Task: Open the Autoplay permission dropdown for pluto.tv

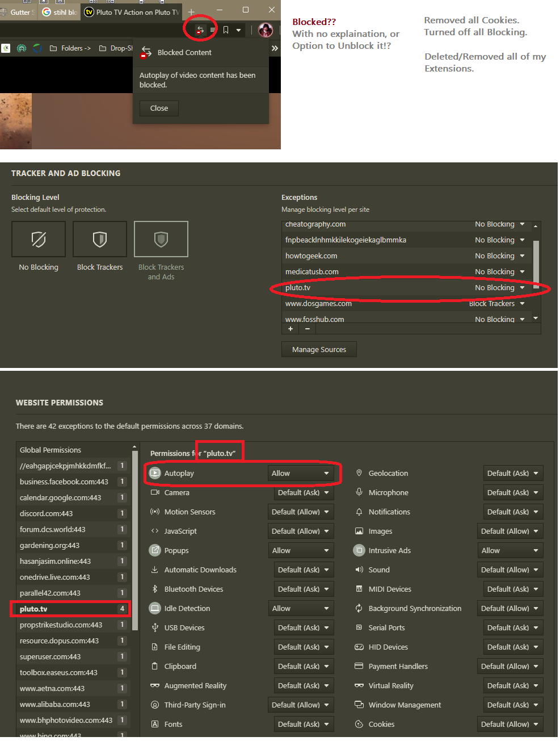Action: coord(301,472)
